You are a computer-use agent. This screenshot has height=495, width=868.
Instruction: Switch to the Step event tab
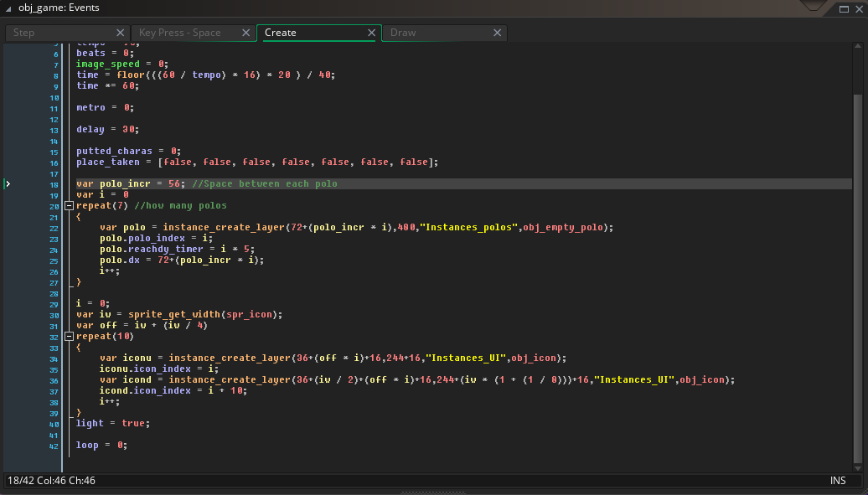[66, 33]
